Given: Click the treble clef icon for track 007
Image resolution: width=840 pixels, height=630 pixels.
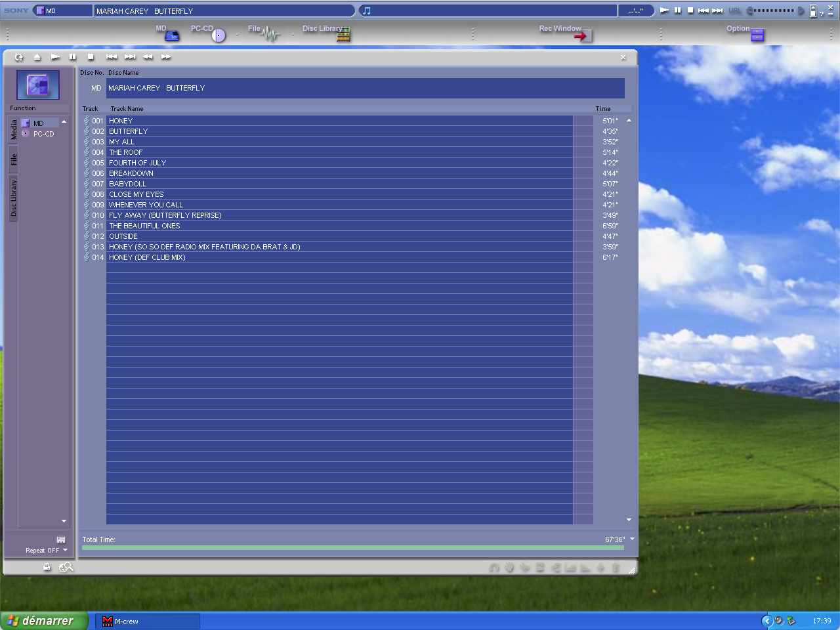Looking at the screenshot, I should (86, 183).
